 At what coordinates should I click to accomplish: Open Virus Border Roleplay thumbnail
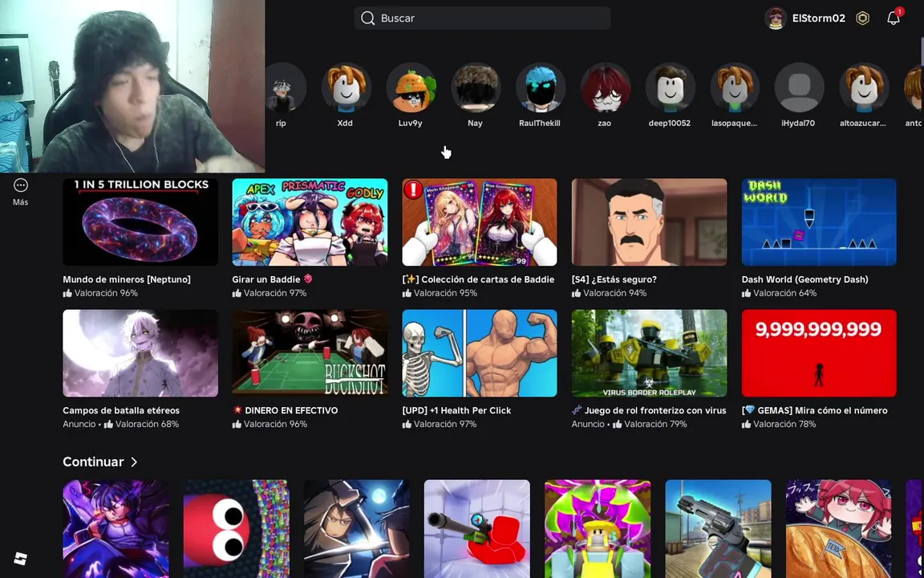point(649,352)
